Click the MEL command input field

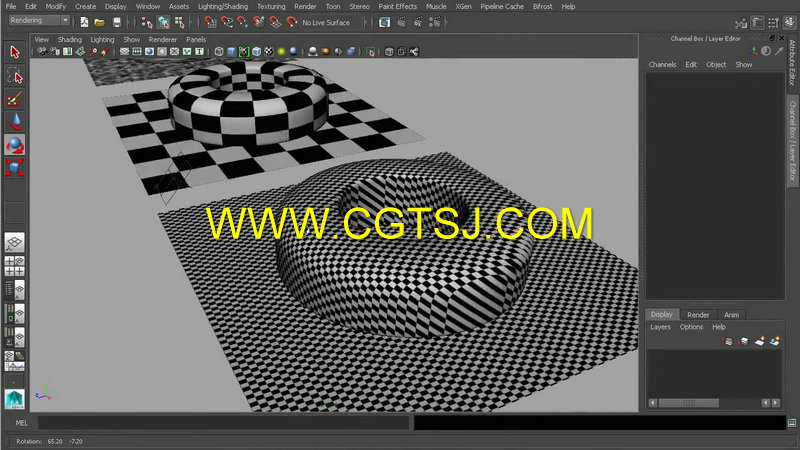[223, 423]
